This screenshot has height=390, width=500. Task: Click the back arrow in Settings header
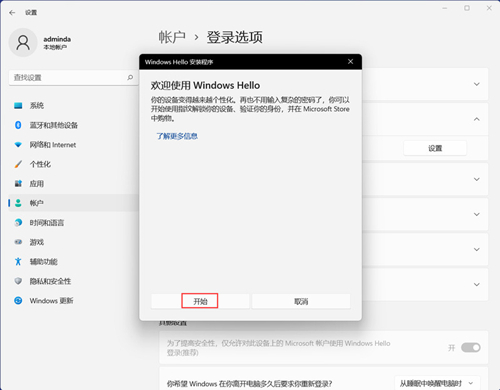pyautogui.click(x=12, y=13)
